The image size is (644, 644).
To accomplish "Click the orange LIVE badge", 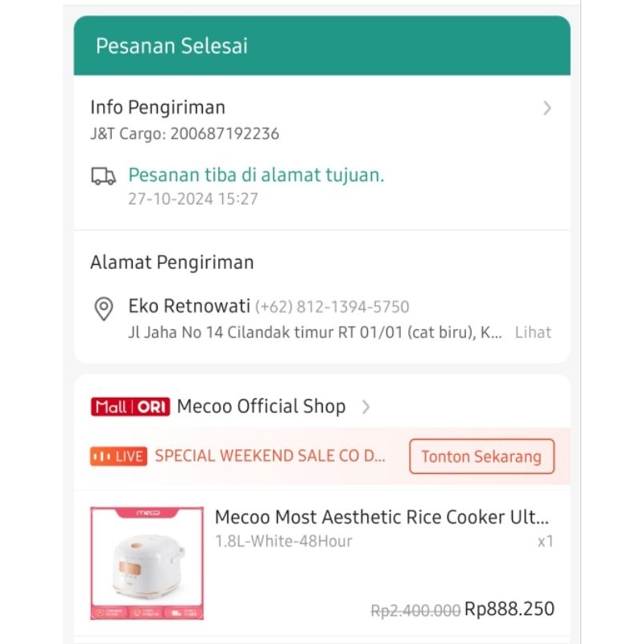I will pyautogui.click(x=118, y=456).
